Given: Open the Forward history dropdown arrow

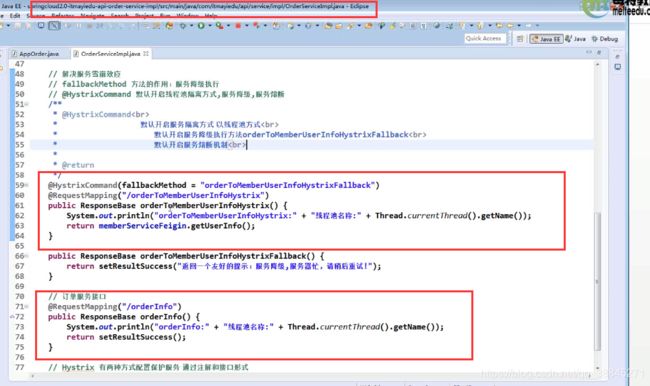Looking at the screenshot, I should [537, 25].
